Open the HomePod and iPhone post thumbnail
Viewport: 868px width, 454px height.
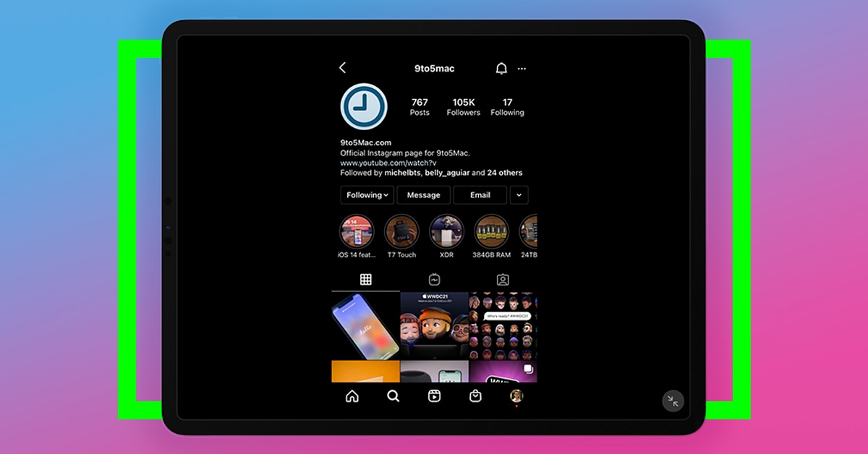[434, 372]
